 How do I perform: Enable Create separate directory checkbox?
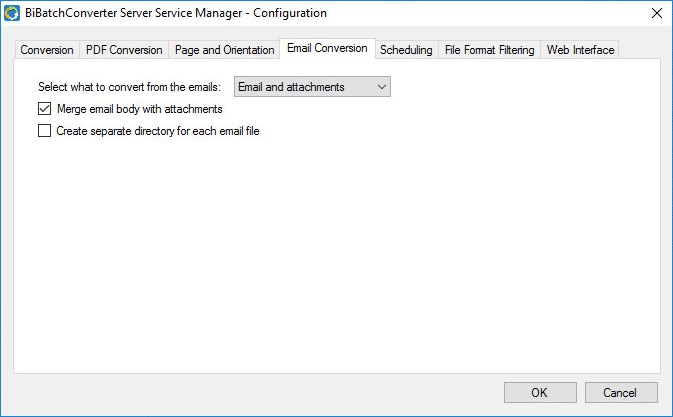(x=44, y=130)
